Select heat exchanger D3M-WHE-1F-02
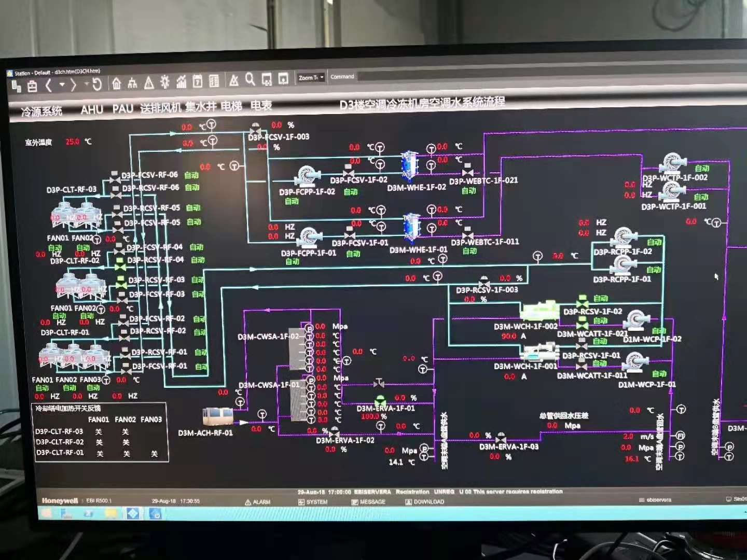Screen dimensions: 747x560 (x=410, y=166)
